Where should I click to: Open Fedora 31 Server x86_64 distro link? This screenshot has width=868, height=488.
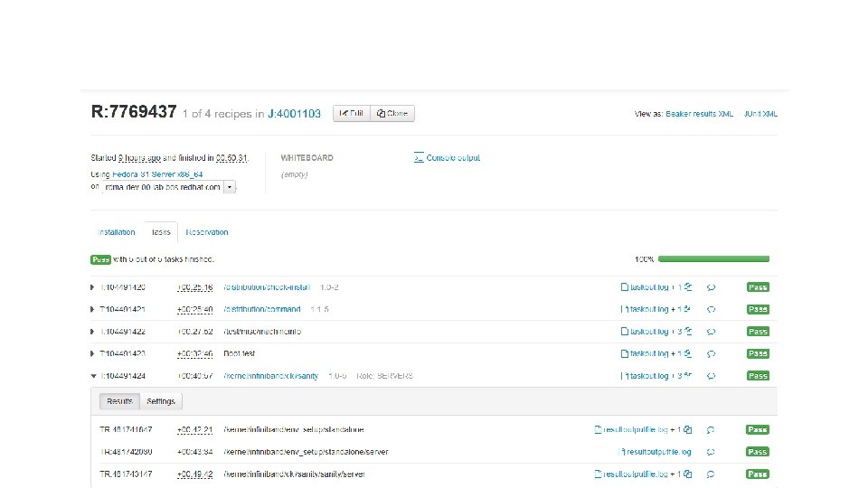coord(157,174)
